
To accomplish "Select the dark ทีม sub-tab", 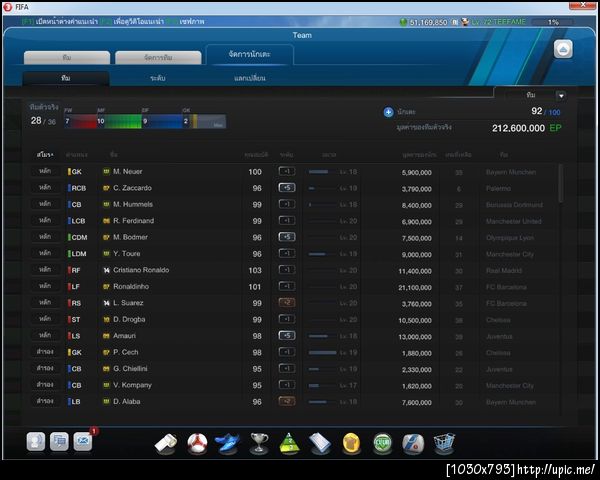I will tap(66, 78).
